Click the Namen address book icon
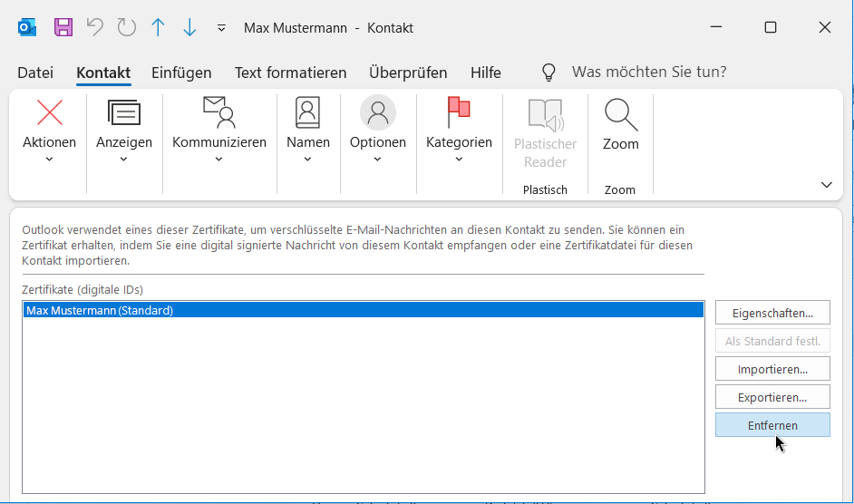 pos(307,112)
